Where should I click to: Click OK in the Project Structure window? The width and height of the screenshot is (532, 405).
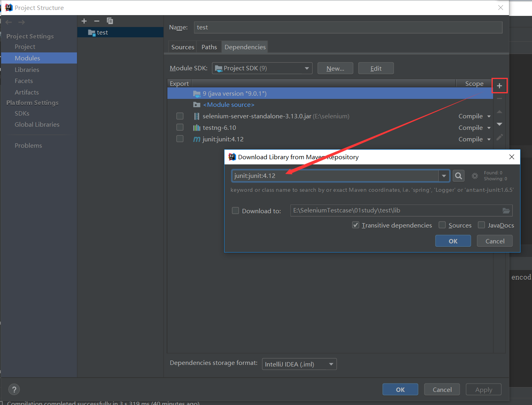click(400, 390)
